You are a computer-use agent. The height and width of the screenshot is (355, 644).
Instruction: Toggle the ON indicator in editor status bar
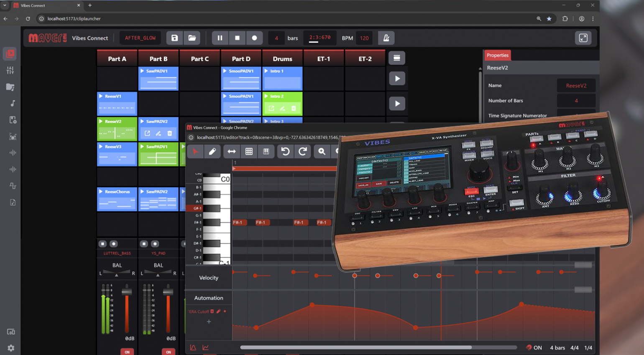pos(534,347)
